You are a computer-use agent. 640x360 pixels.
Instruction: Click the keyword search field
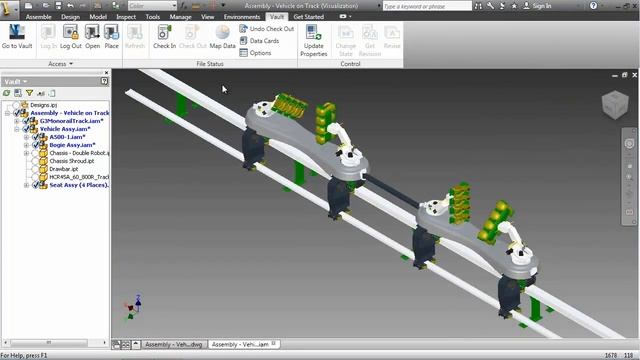coord(427,6)
